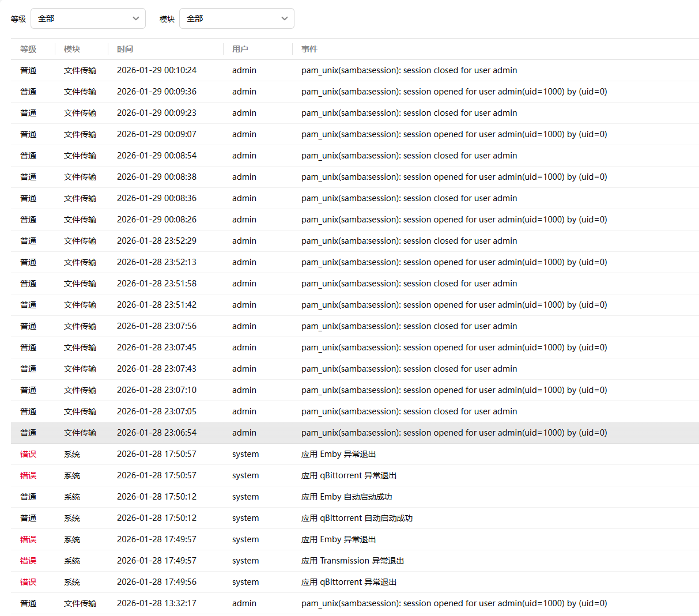Click the first 应用 Emby 异常退出 event at 17:50:57
The image size is (699, 616).
point(339,454)
